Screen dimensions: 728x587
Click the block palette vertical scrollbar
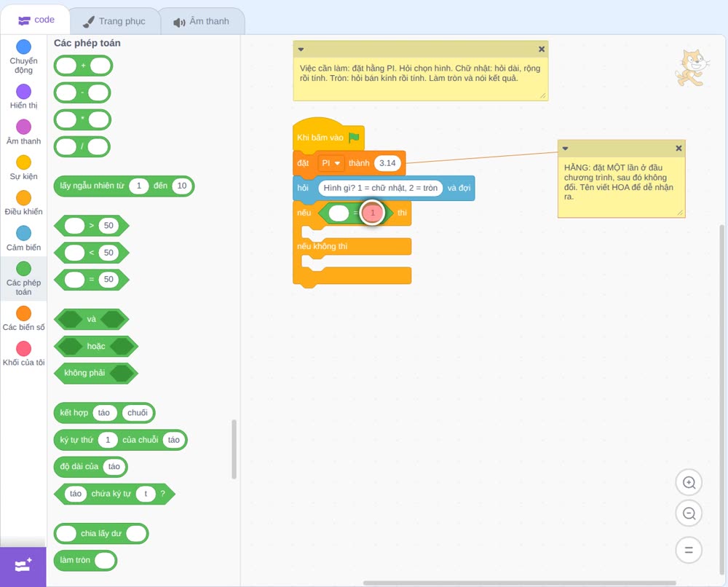click(234, 449)
